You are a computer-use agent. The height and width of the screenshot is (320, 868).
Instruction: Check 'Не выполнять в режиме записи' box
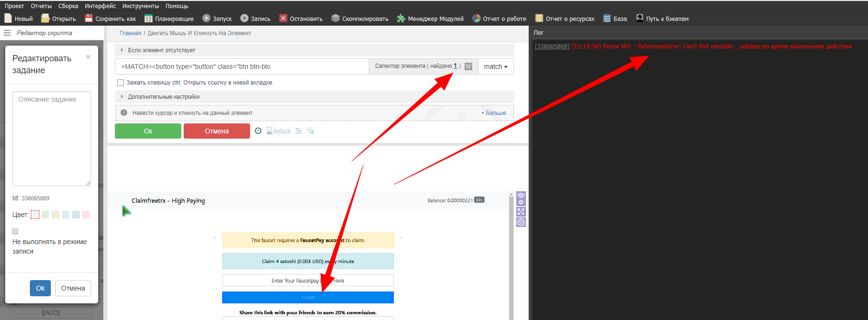point(15,231)
